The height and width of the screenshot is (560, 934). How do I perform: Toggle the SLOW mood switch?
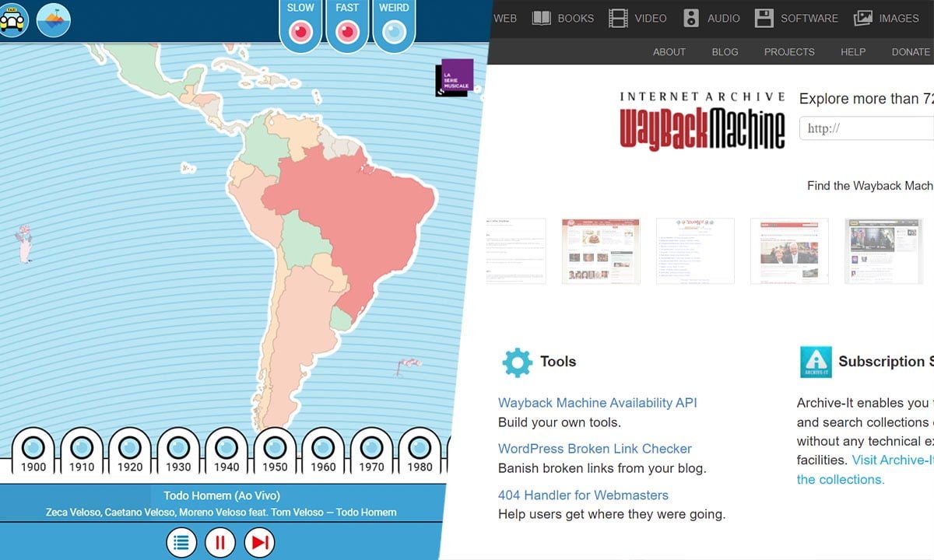pos(300,32)
